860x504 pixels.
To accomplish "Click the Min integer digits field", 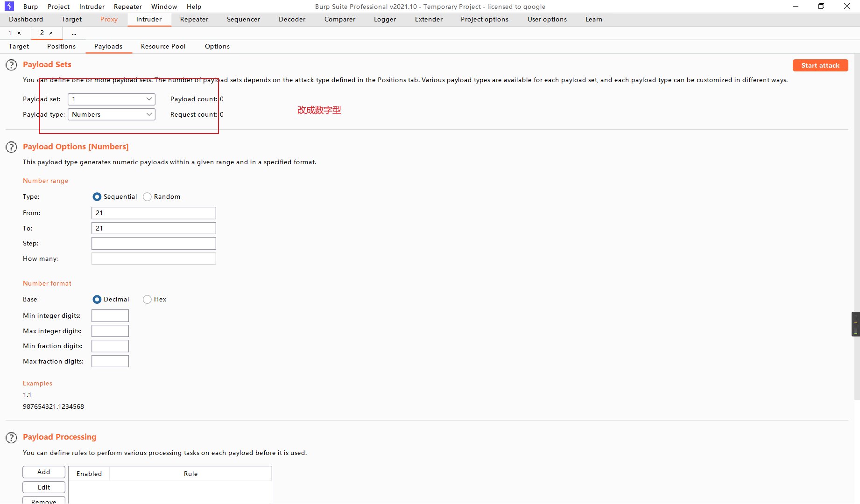I will [x=110, y=315].
